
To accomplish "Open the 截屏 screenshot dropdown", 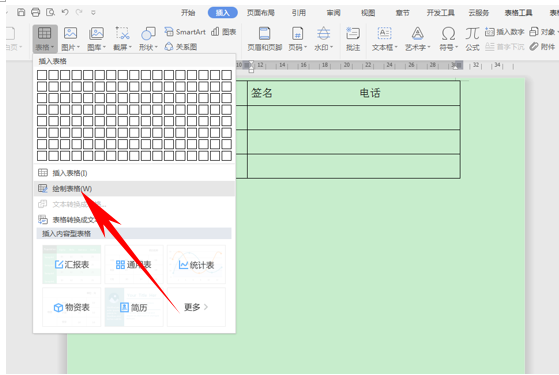I will coord(122,38).
